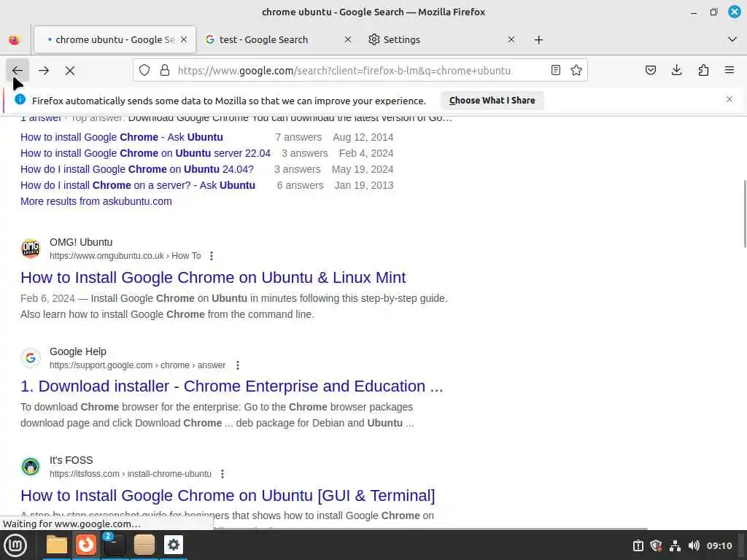Open options menu for OMG! Ubuntu result
Viewport: 747px width, 560px height.
click(x=212, y=256)
